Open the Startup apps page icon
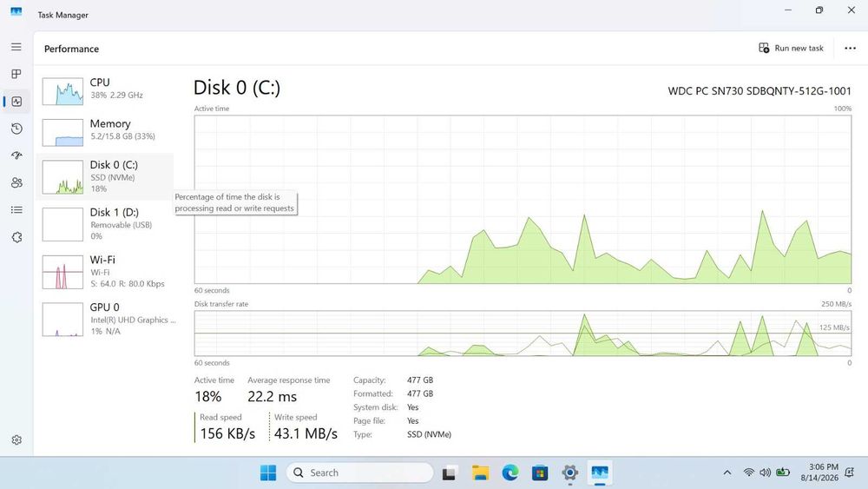 pos(16,155)
